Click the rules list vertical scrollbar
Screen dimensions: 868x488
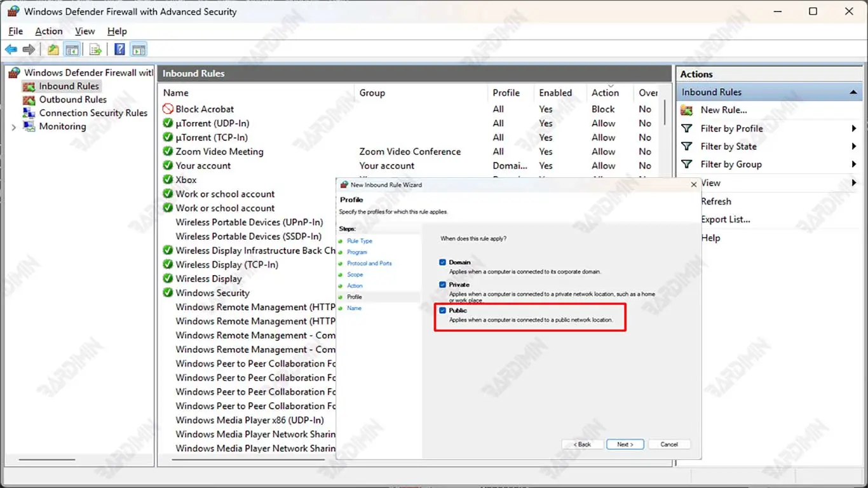tap(665, 112)
